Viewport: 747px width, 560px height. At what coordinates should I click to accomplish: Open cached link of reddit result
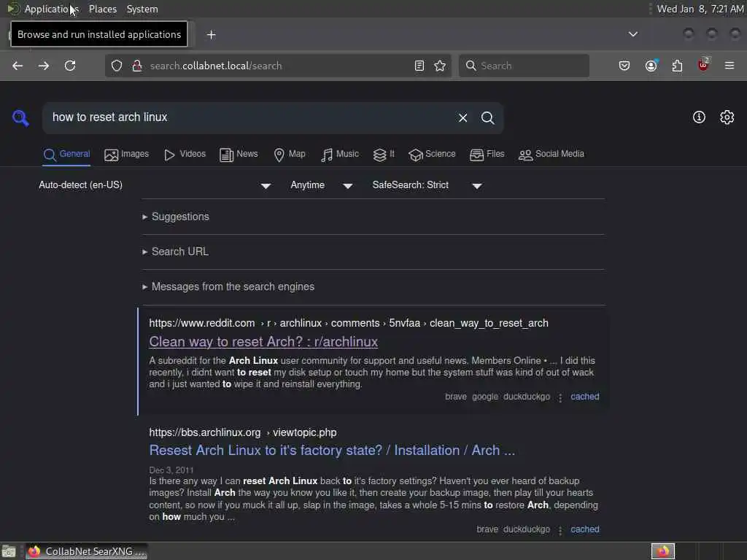tap(585, 397)
